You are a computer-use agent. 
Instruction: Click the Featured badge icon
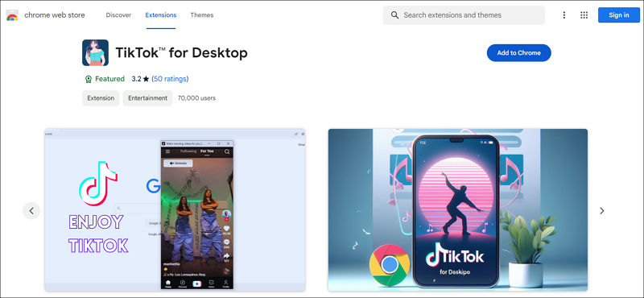tap(88, 79)
